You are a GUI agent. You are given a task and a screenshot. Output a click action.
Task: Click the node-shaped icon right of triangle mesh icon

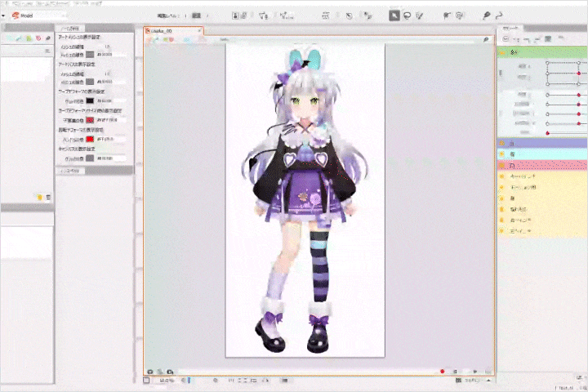pyautogui.click(x=286, y=16)
